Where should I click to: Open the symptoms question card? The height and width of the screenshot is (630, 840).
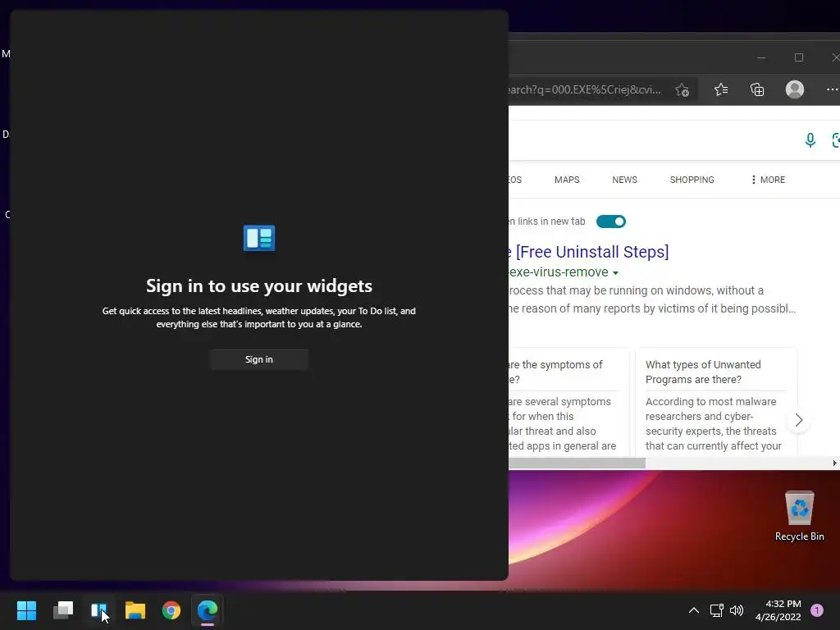coord(569,403)
